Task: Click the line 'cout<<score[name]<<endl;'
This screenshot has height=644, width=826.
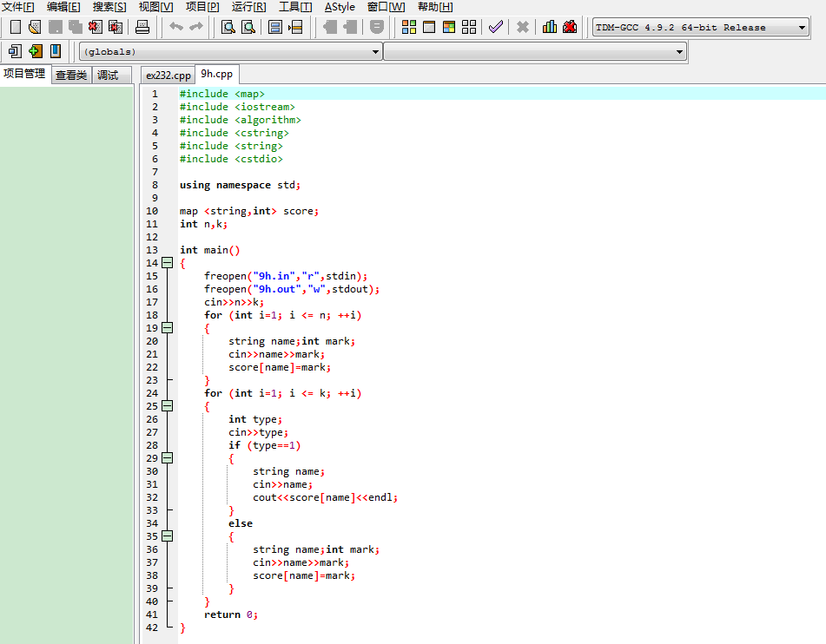Action: 325,497
